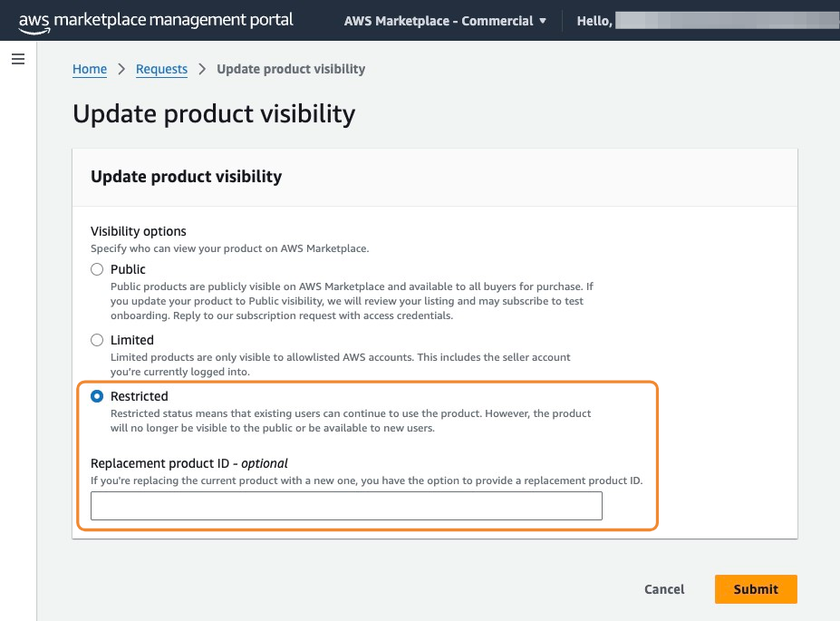
Task: Open the Hello user account menu
Action: pyautogui.click(x=707, y=21)
